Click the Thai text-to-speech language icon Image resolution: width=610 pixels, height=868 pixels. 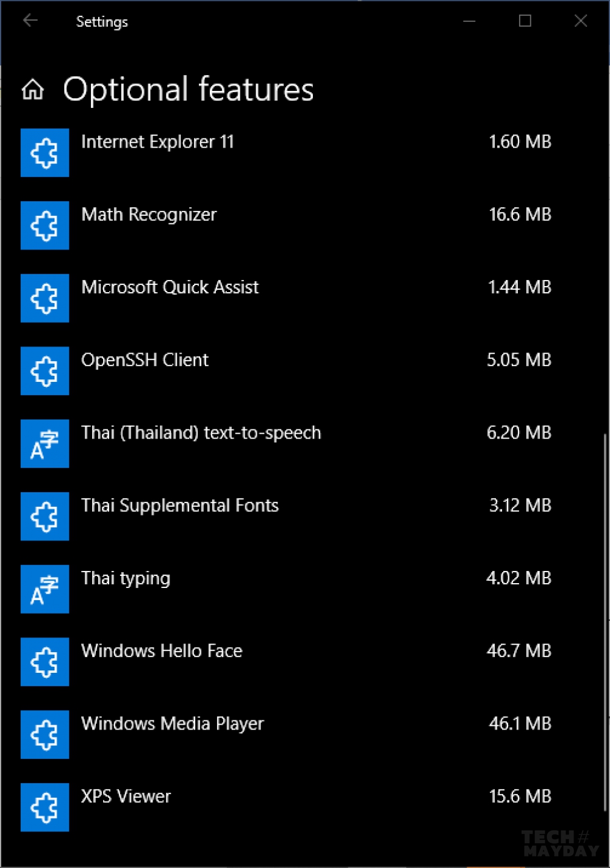[x=45, y=443]
